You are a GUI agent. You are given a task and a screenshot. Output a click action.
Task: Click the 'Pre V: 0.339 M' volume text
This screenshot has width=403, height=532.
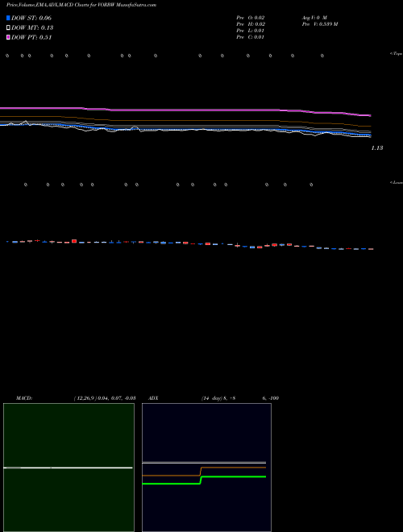point(319,24)
